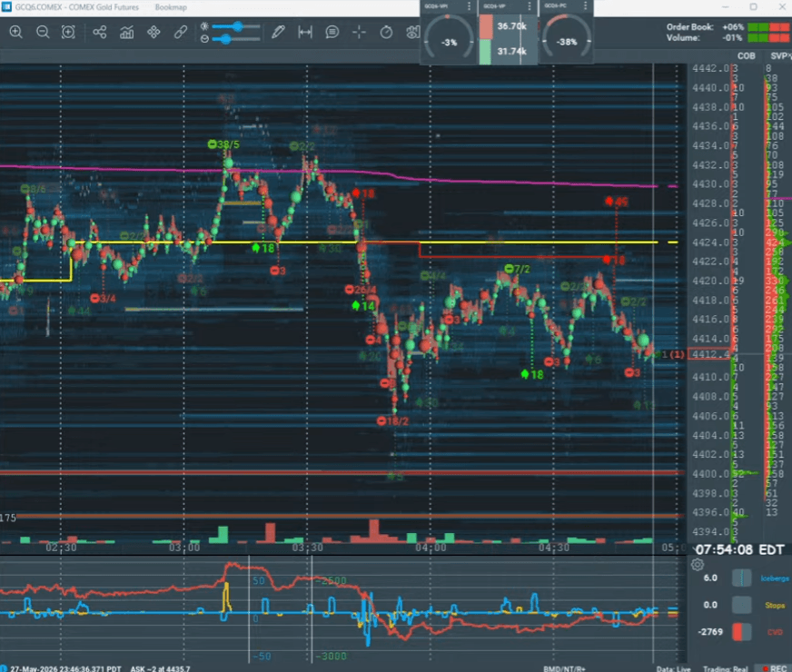Toggle the Stops indicator label
The width and height of the screenshot is (792, 672).
click(x=775, y=605)
